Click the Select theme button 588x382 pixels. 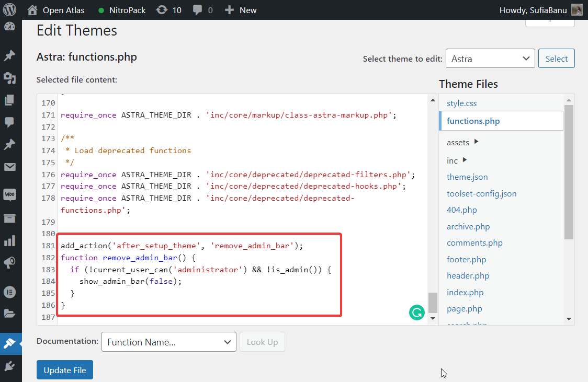point(556,59)
